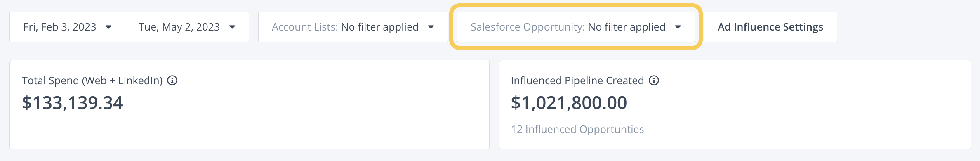The width and height of the screenshot is (980, 161).
Task: Open the end date picker Tue, May 2, 2023
Action: 187,27
